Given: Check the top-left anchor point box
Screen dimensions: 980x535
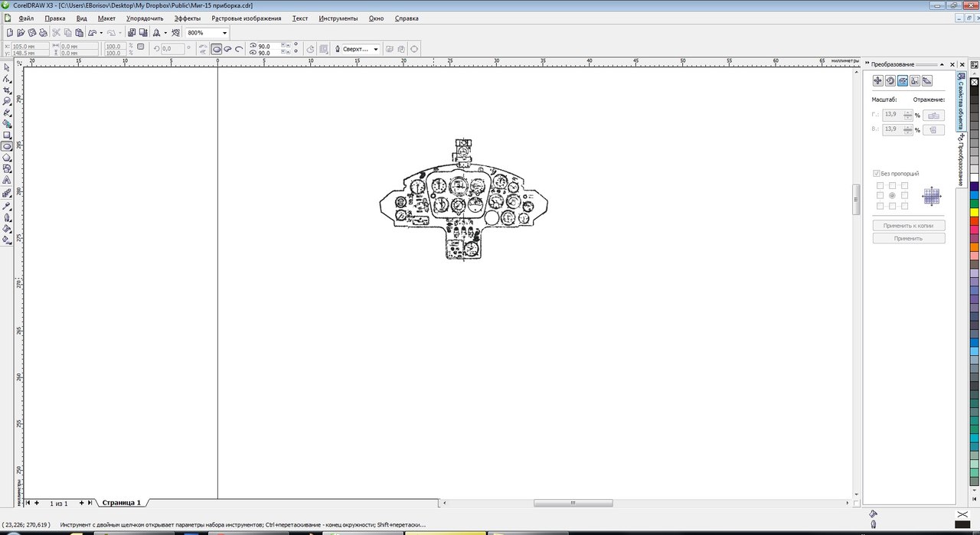Looking at the screenshot, I should click(x=880, y=185).
